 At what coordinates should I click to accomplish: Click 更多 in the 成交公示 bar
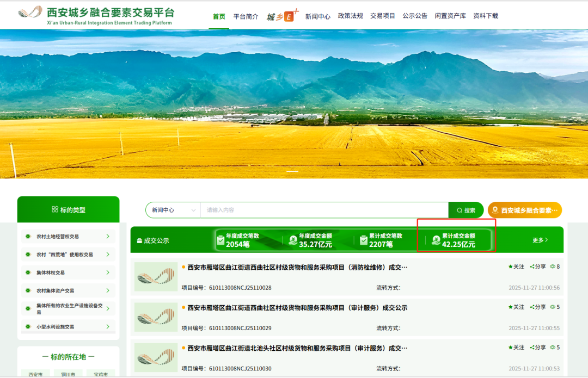click(x=540, y=240)
